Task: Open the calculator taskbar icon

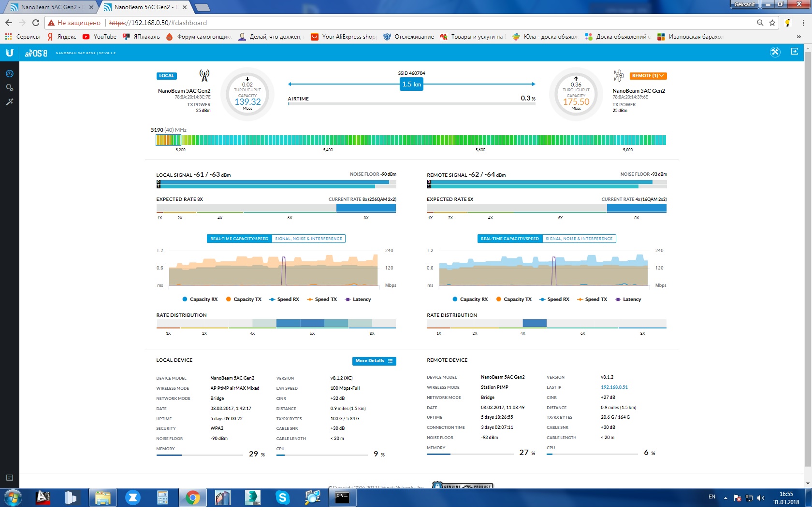Action: [x=162, y=497]
